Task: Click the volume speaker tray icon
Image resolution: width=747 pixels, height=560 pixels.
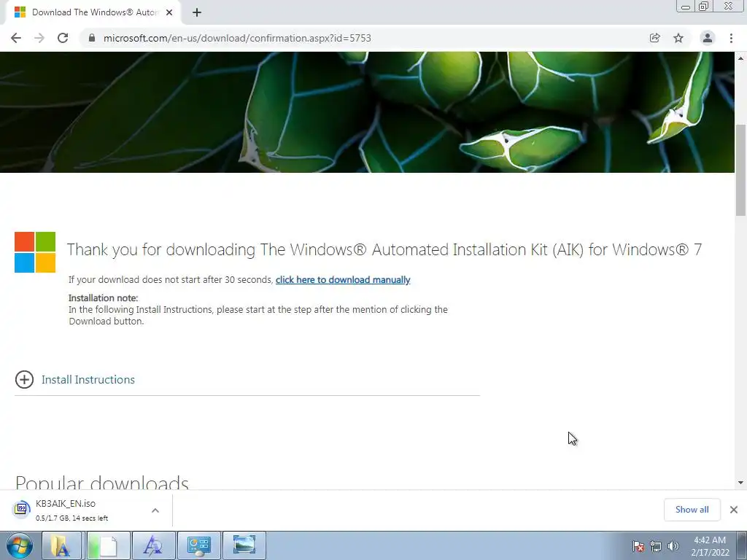Action: 673,546
